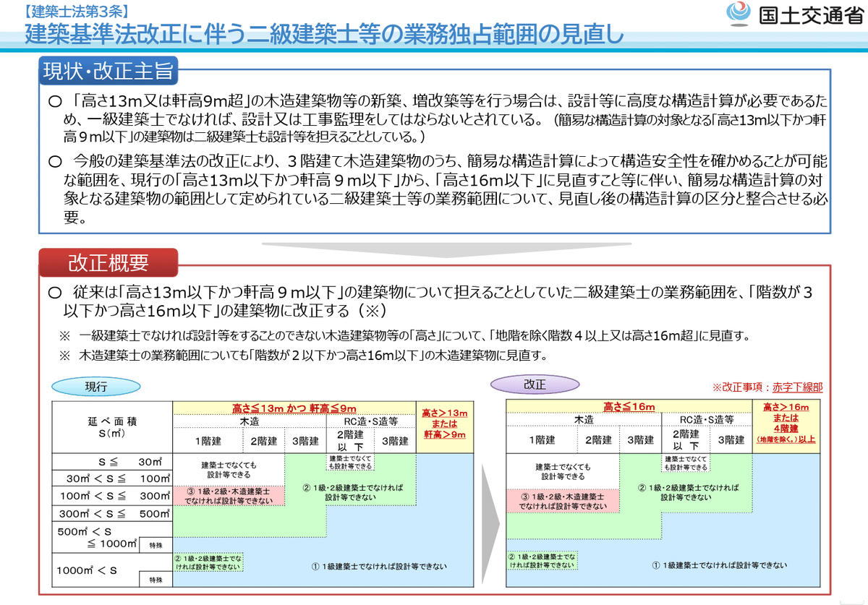Click note starting 一級建築士でなければ設計等をすることのできない
Screen dimensions: 868x605
[x=404, y=336]
